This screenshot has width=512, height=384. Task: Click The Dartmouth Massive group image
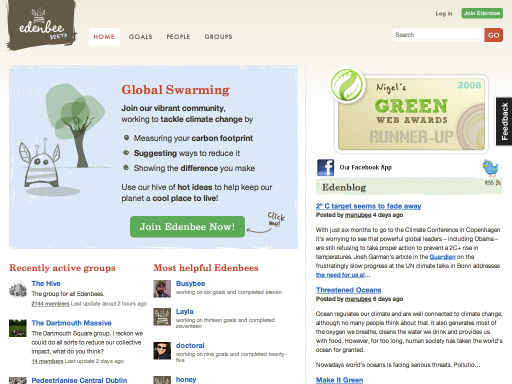tap(18, 328)
